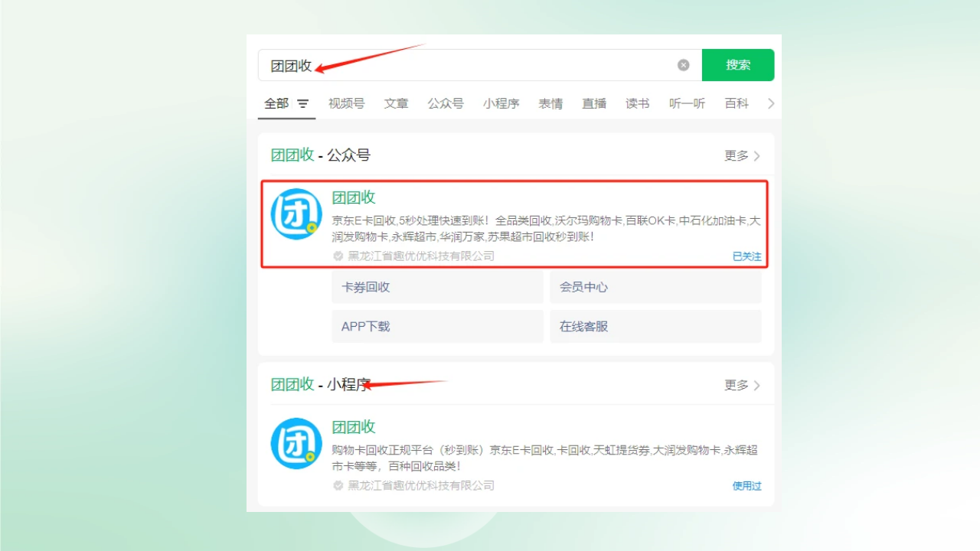Click the 已关注 label
This screenshot has width=980, height=551.
(x=747, y=256)
